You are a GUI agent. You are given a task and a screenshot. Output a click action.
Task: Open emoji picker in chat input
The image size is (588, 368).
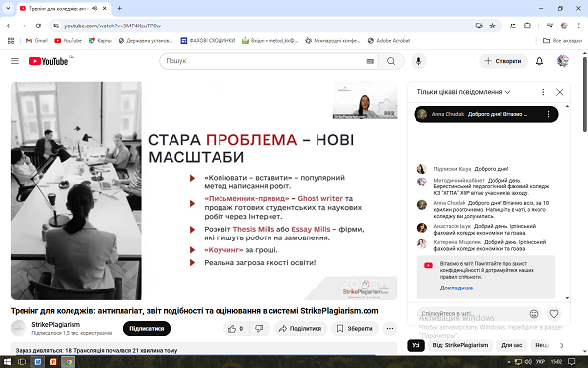[534, 314]
